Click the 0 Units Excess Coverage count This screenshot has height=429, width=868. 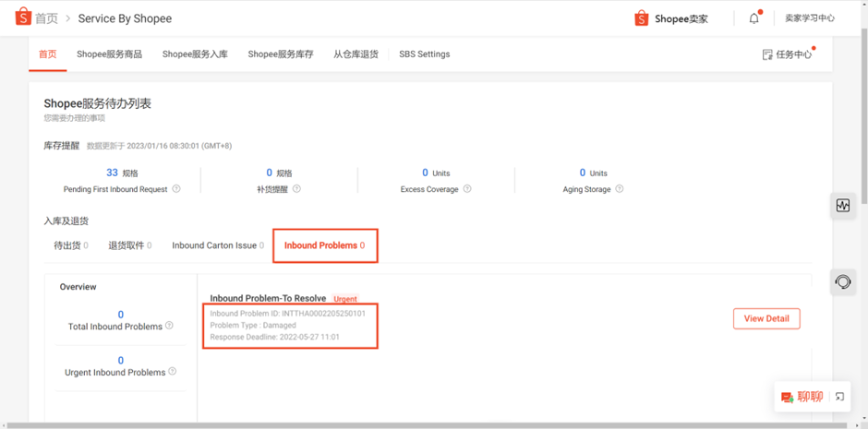tap(436, 173)
